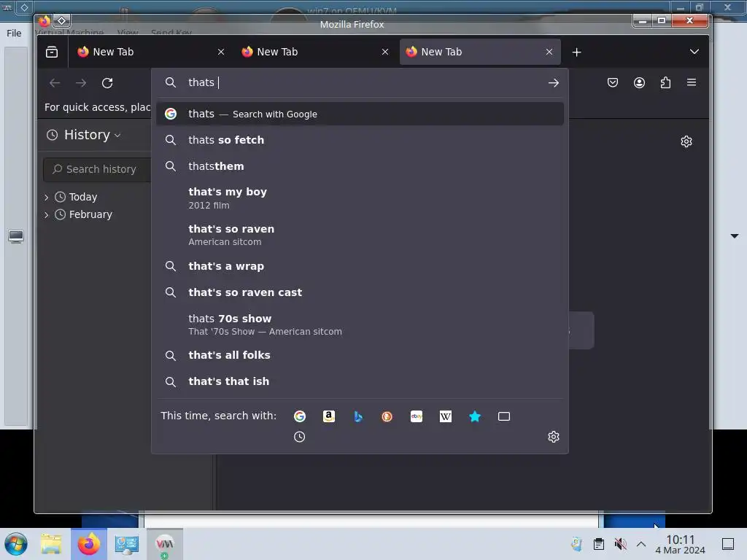Screen dimensions: 747x560
Task: Click the Go arrow in address bar
Action: click(x=553, y=83)
